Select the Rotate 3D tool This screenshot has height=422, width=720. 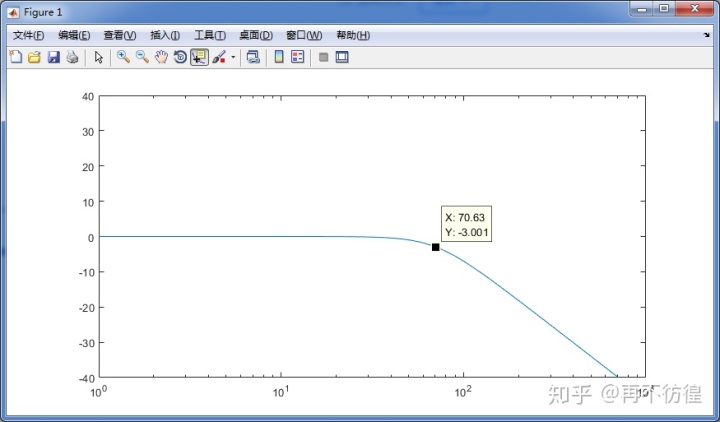(180, 57)
